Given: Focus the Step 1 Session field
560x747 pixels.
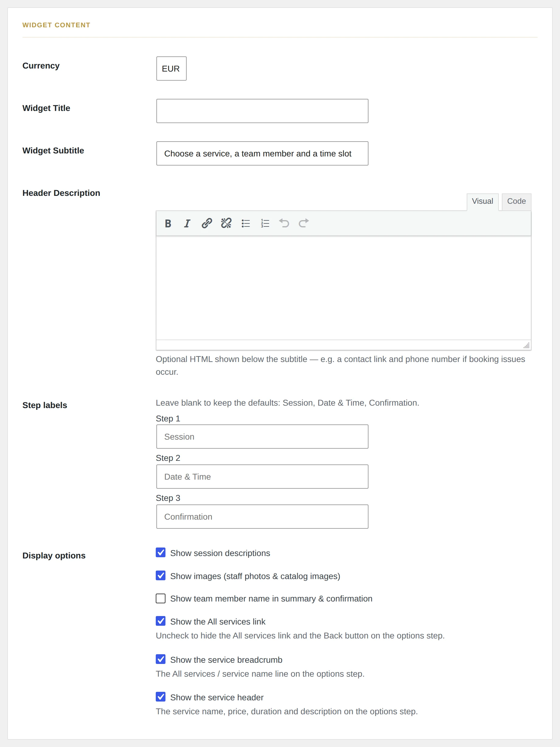Looking at the screenshot, I should click(262, 437).
